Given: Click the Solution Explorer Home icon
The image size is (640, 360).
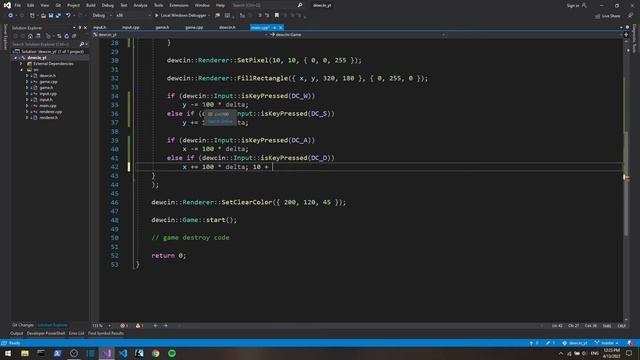Looking at the screenshot, I should point(30,36).
